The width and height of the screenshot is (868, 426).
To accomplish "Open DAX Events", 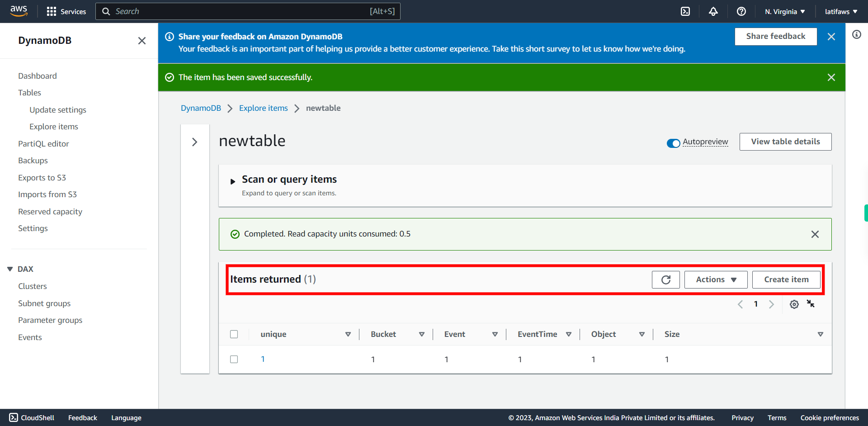I will coord(30,337).
